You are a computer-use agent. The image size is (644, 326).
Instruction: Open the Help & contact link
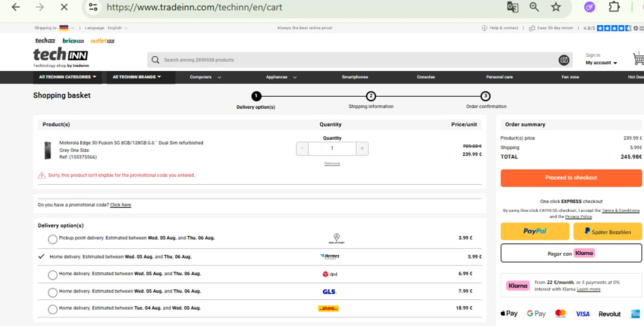[504, 28]
